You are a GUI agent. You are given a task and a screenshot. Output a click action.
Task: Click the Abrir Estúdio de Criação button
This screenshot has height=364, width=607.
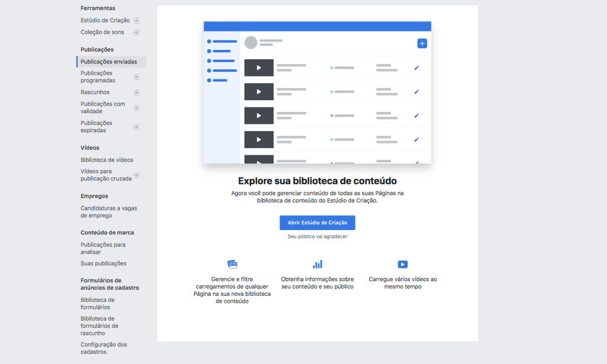[x=317, y=223]
